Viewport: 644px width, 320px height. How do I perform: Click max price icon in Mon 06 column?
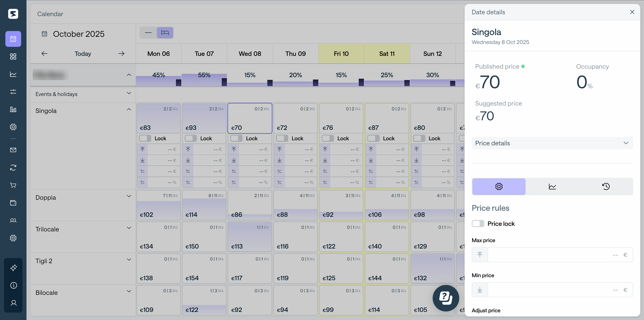(142, 149)
